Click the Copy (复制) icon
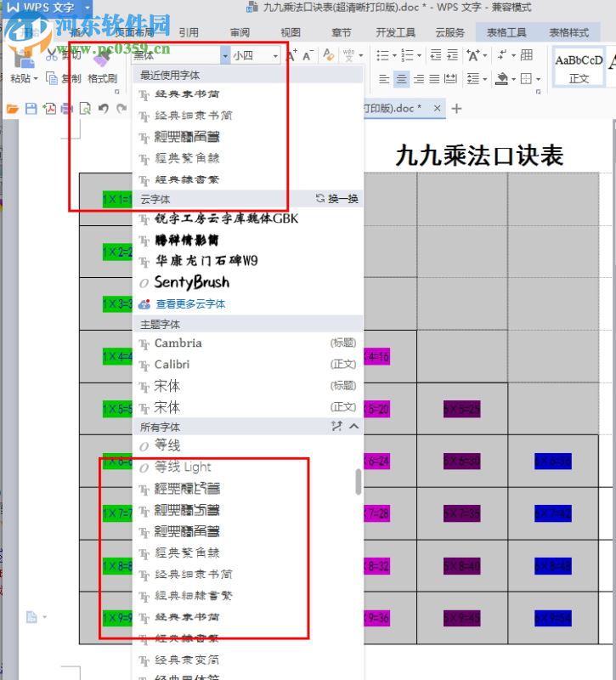The width and height of the screenshot is (616, 680). pos(52,78)
